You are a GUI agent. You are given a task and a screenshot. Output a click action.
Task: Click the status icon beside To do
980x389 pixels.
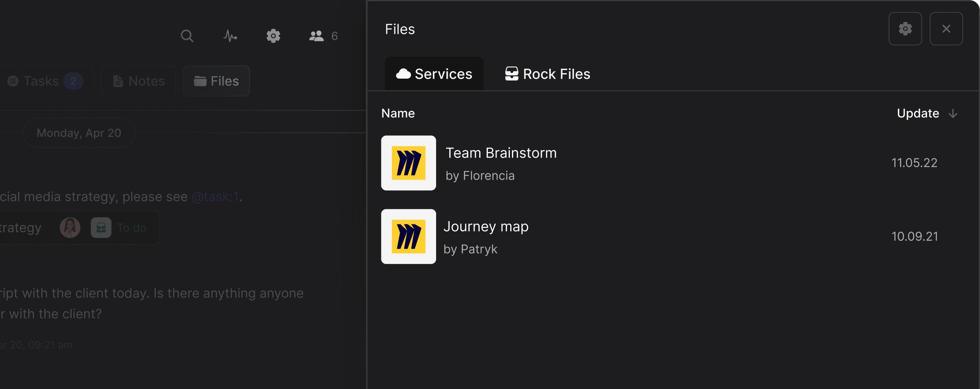coord(101,227)
